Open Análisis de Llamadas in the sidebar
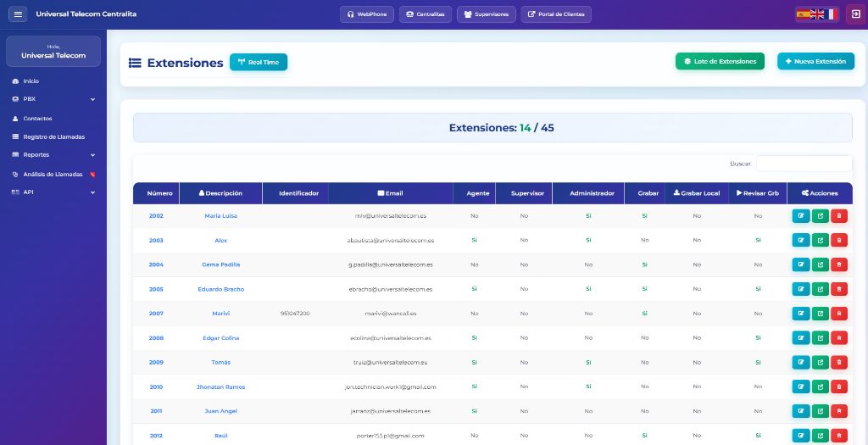 pos(53,174)
